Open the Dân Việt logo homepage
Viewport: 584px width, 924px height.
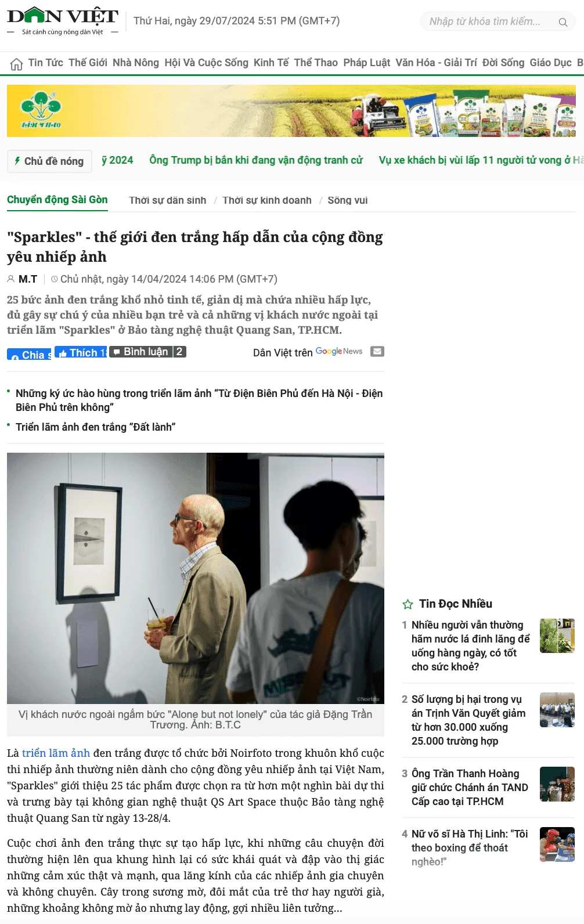(x=63, y=21)
